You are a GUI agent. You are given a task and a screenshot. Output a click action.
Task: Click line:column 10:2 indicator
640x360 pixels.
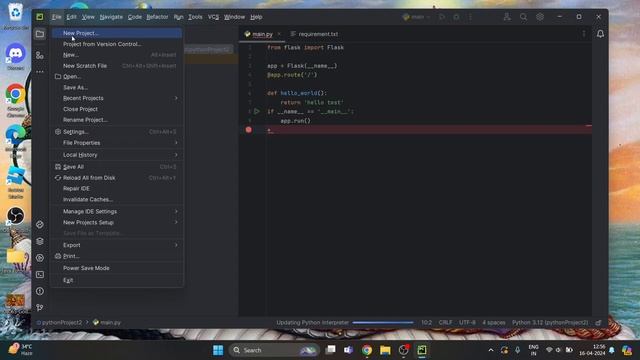[427, 322]
